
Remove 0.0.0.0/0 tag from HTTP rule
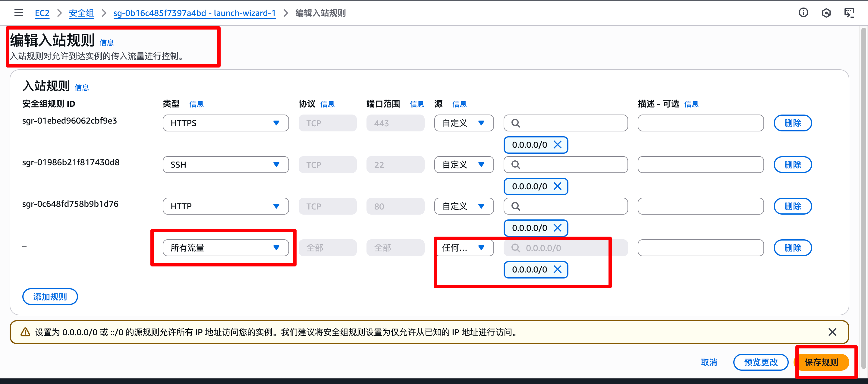pos(558,228)
